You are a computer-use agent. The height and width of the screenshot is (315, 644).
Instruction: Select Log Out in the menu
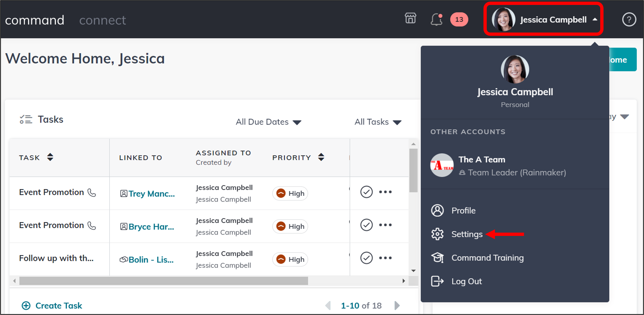click(x=466, y=281)
